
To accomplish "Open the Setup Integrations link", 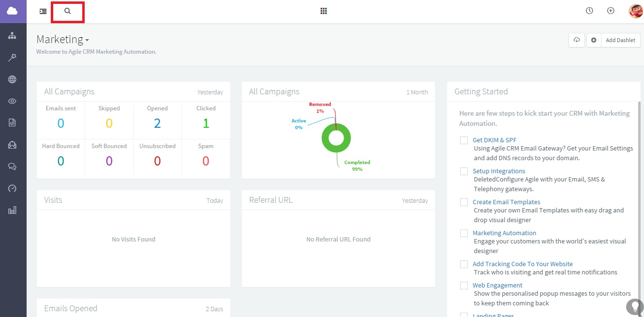I will (499, 171).
